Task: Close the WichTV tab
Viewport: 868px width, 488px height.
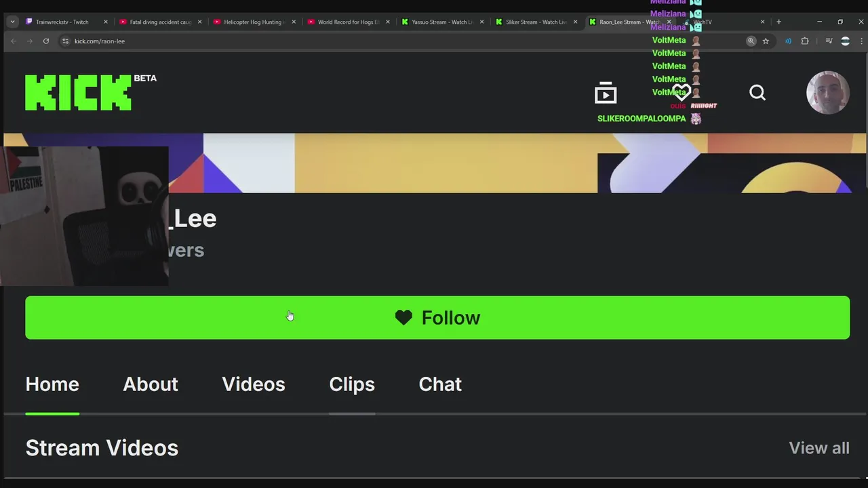Action: pos(762,22)
